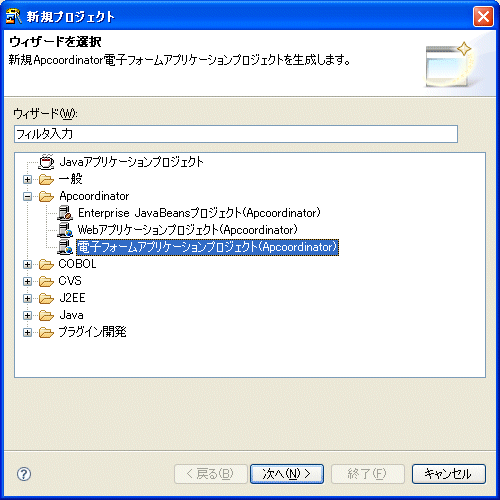
Task: Click the CVS folder icon
Action: tap(46, 281)
